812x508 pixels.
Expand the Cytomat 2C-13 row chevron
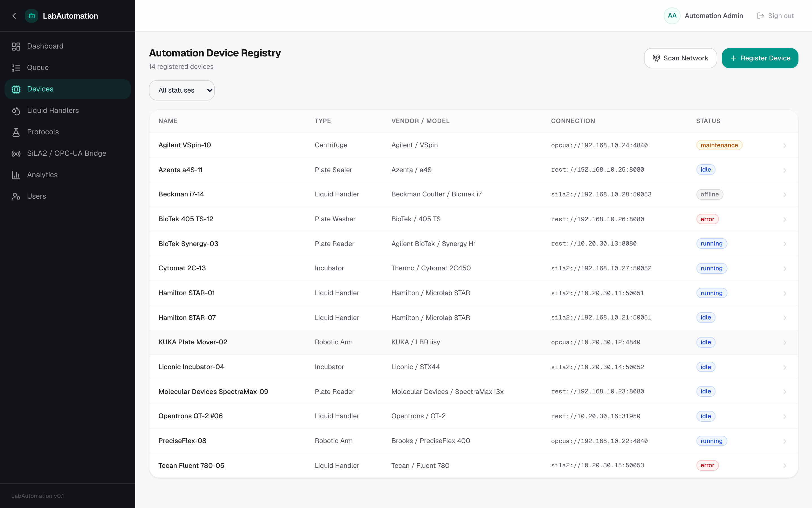pyautogui.click(x=784, y=269)
